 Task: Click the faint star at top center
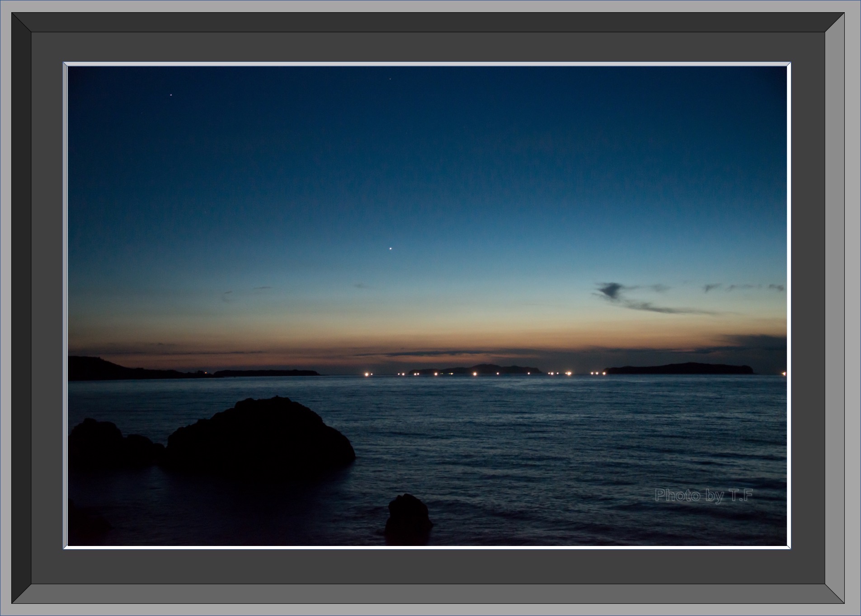[390, 79]
